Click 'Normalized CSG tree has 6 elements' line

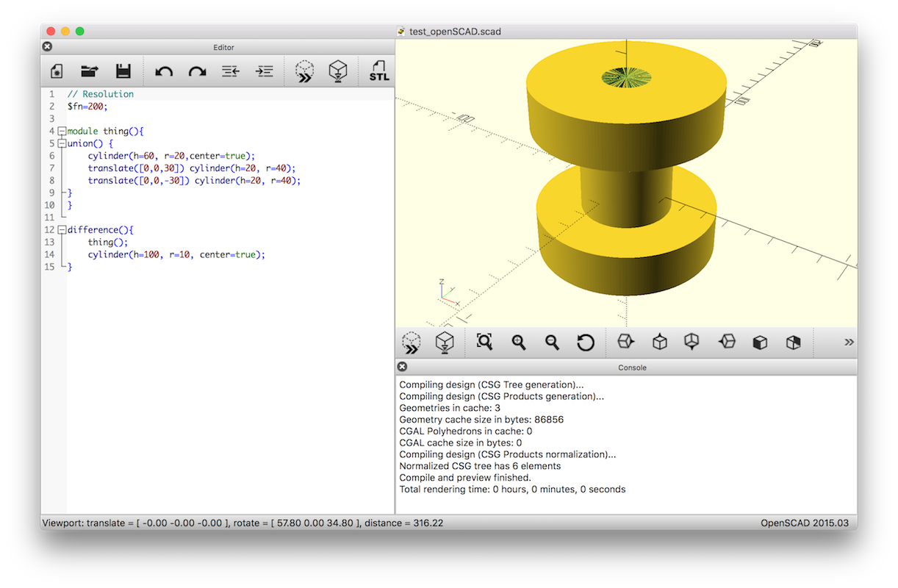[x=480, y=466]
